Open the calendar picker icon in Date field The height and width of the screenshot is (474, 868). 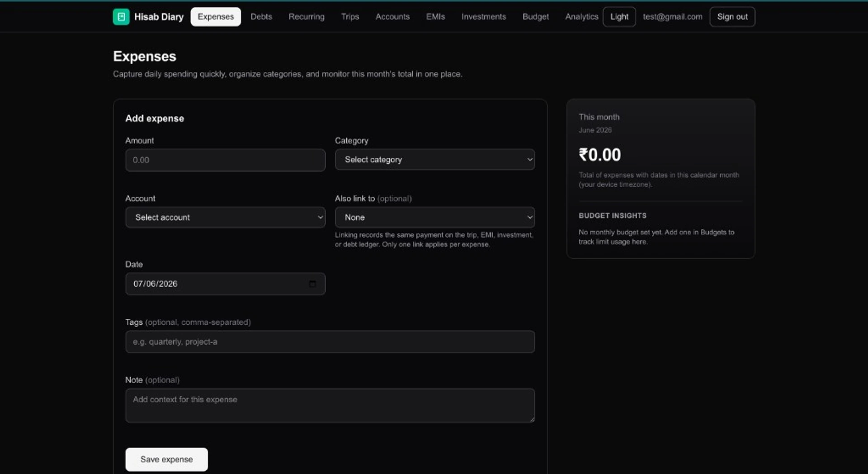tap(312, 284)
